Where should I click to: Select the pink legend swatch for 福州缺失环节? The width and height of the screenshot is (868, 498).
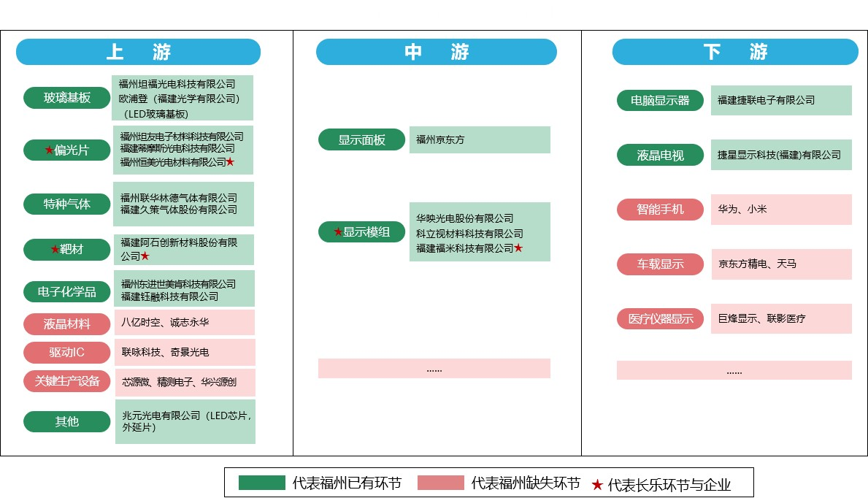440,483
